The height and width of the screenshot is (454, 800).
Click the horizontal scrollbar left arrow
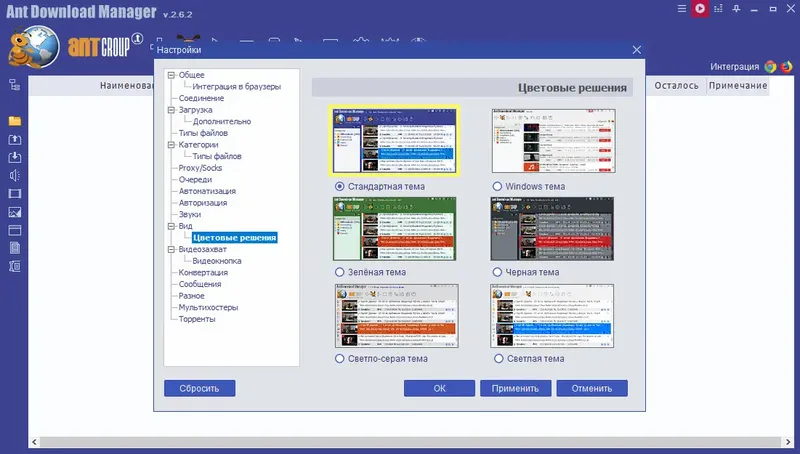tap(34, 442)
